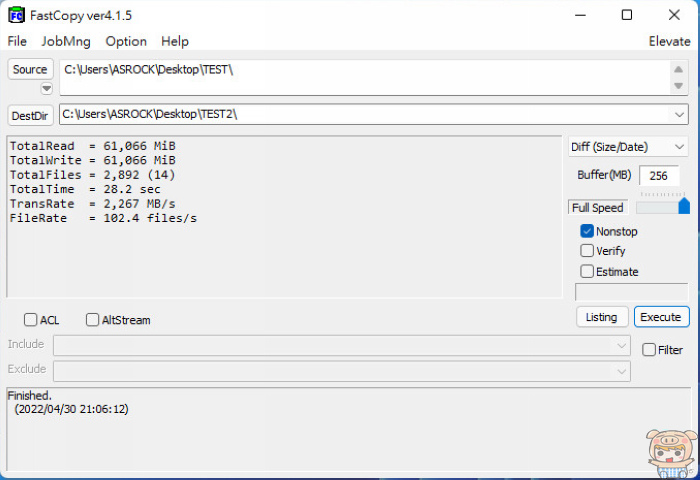The image size is (700, 480).
Task: Enable the Verify checkbox
Action: [x=587, y=250]
